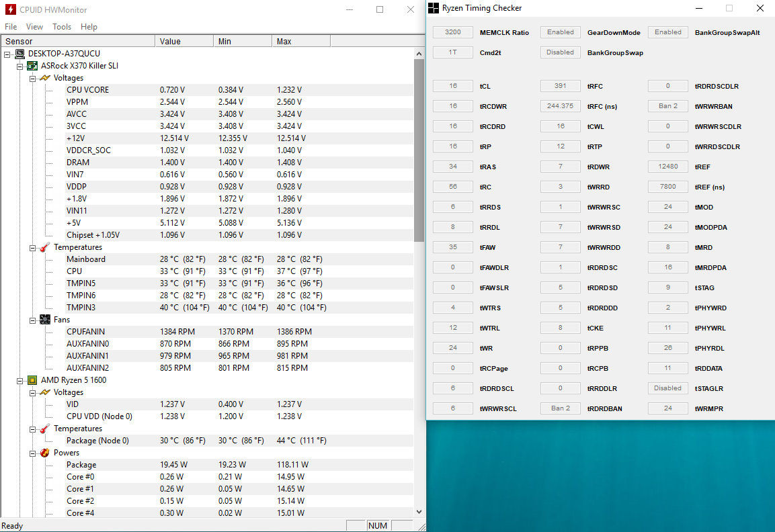Click the MEMCLK Ratio 3200 field
Screen dimensions: 775x532
pyautogui.click(x=453, y=32)
